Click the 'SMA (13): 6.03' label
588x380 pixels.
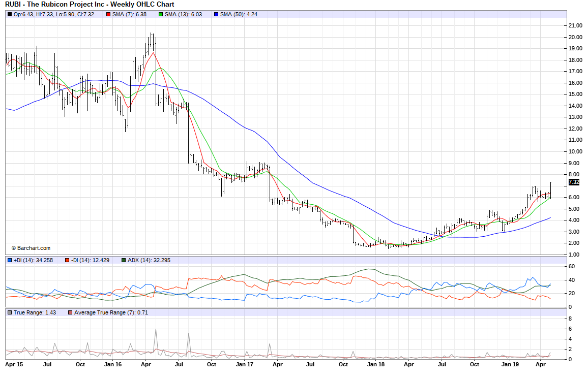coord(184,15)
